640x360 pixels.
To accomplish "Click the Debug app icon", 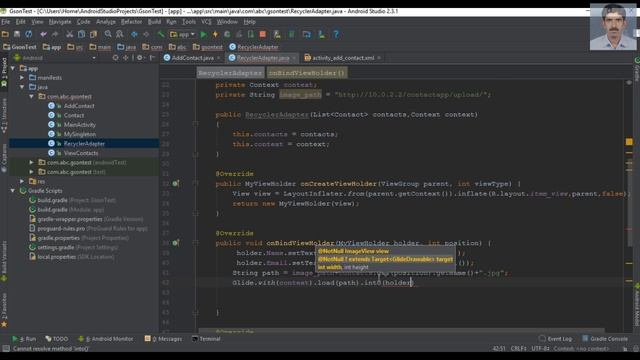I will 227,34.
